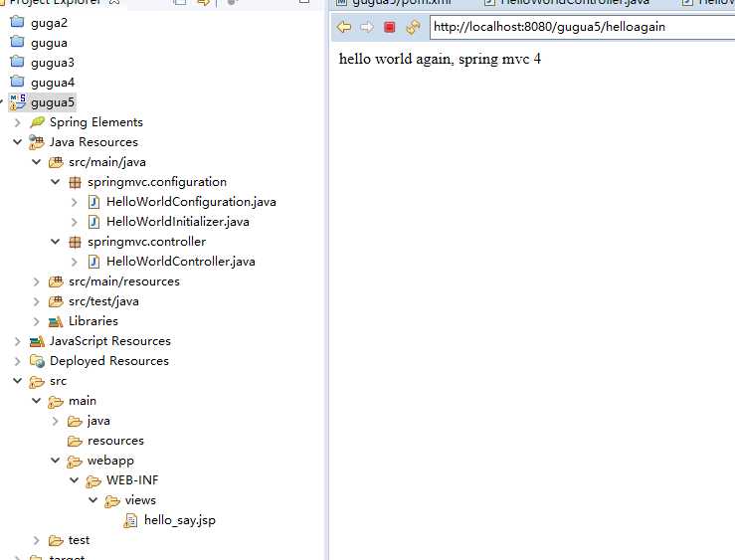735x560 pixels.
Task: Collapse the Java Resources node
Action: (17, 141)
